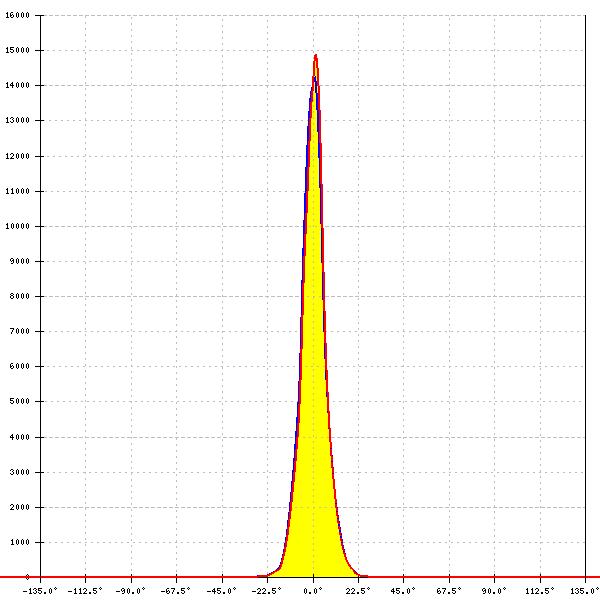600x600 pixels.
Task: Click the 67.5° x-axis label
Action: [x=449, y=591]
